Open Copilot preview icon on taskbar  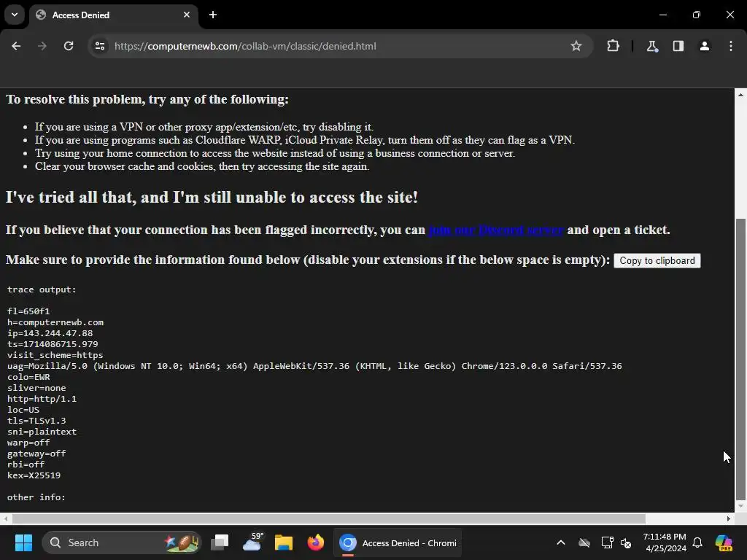point(724,542)
